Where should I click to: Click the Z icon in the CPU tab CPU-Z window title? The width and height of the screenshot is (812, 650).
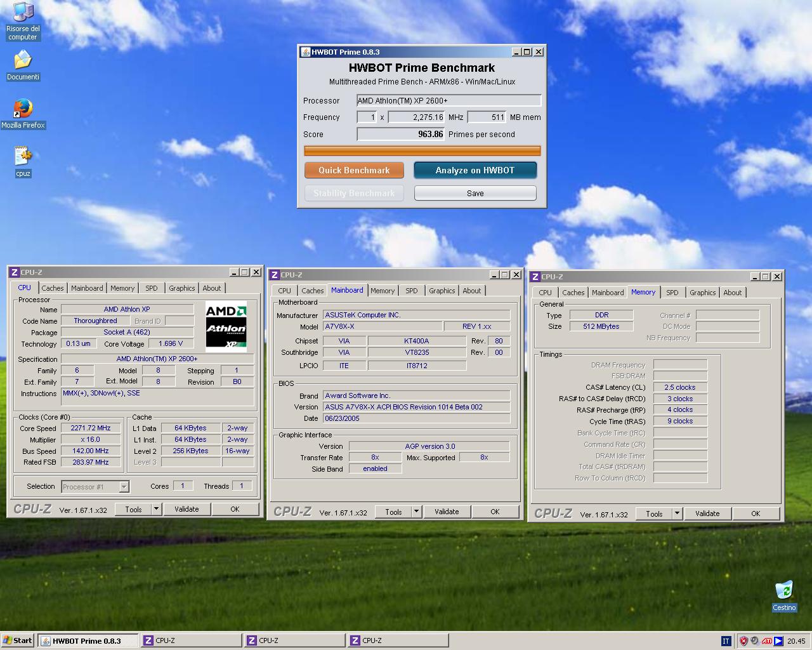point(14,272)
